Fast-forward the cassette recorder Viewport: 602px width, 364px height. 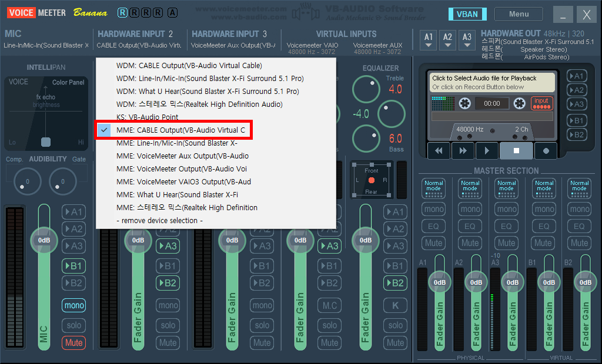click(x=463, y=151)
